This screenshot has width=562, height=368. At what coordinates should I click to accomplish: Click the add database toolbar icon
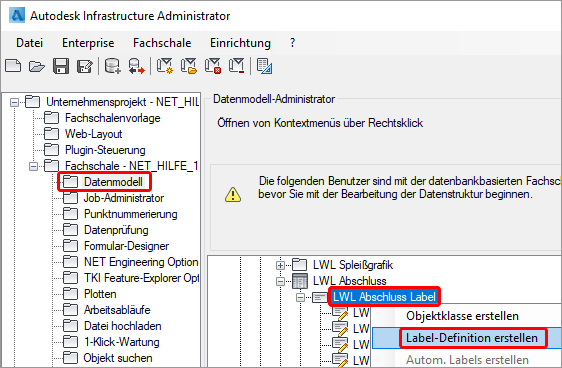pyautogui.click(x=113, y=66)
